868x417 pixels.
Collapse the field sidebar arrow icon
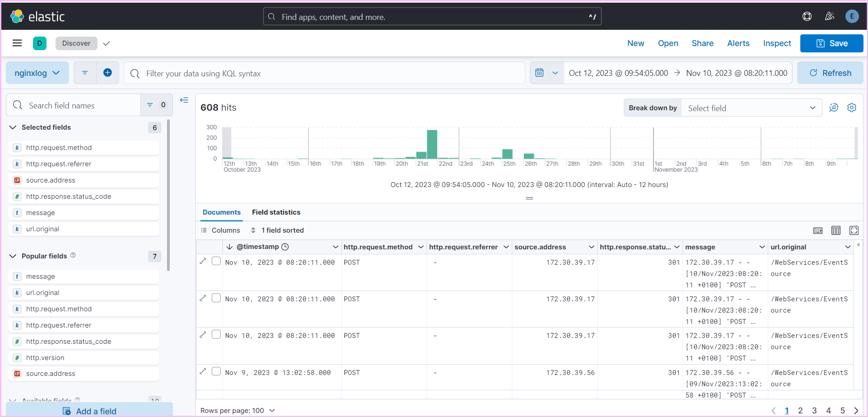pyautogui.click(x=184, y=100)
